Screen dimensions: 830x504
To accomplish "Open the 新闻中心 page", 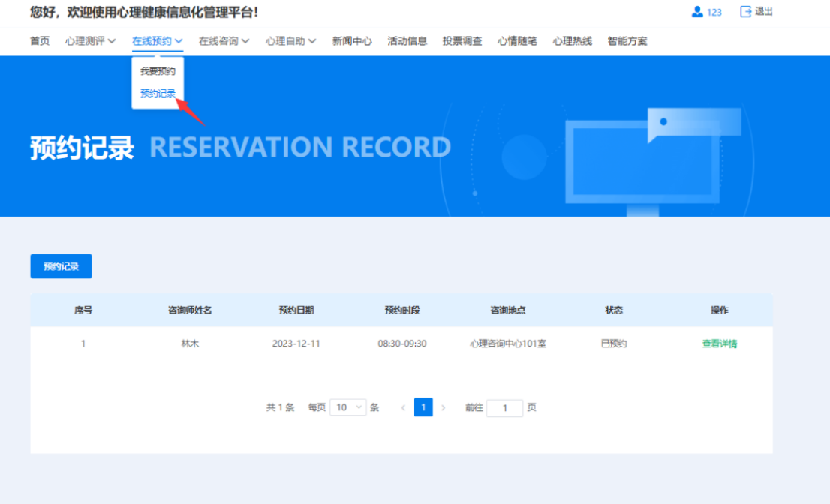I will pyautogui.click(x=352, y=41).
